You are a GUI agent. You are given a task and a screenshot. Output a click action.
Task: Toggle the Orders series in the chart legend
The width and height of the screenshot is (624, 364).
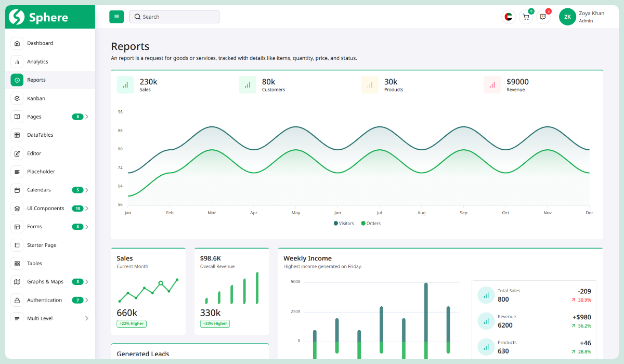[x=372, y=223]
